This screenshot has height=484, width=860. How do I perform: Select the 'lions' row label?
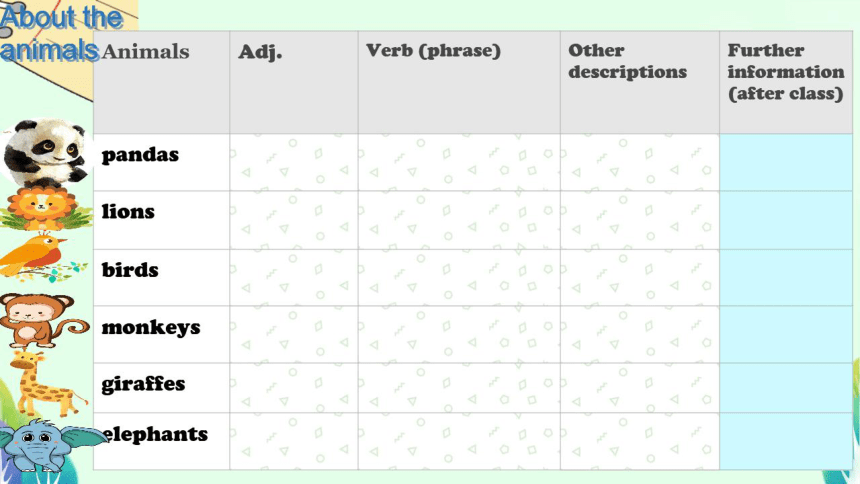pos(128,211)
